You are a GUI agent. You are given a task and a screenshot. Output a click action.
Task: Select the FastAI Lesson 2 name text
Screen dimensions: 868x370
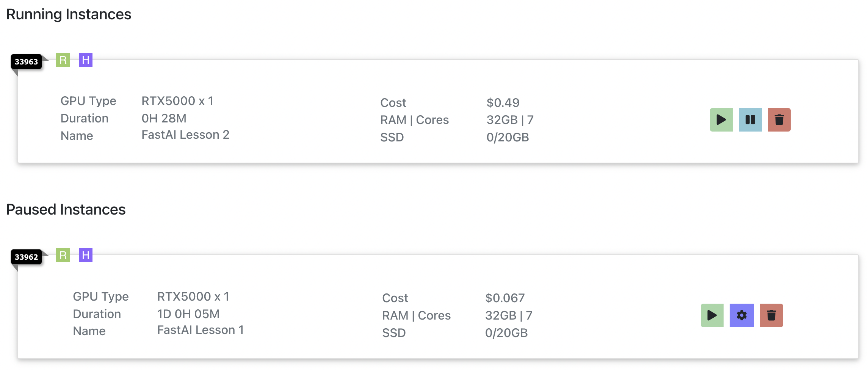(185, 135)
